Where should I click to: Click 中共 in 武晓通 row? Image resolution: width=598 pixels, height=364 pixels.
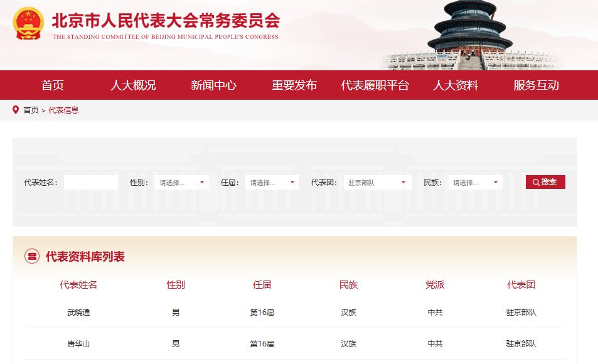pos(435,313)
